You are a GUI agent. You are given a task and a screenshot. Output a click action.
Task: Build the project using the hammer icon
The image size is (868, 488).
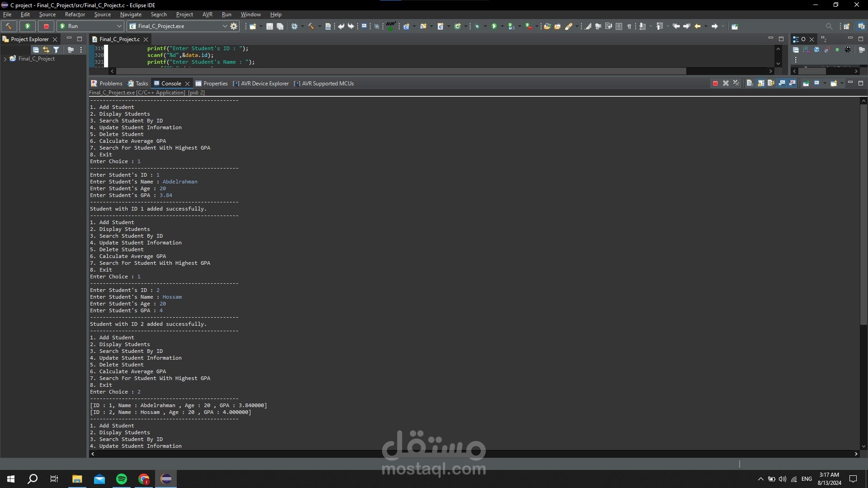312,26
